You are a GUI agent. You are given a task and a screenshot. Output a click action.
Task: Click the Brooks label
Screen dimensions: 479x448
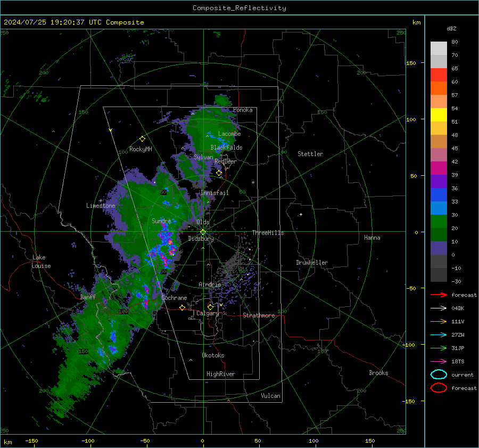tap(378, 373)
